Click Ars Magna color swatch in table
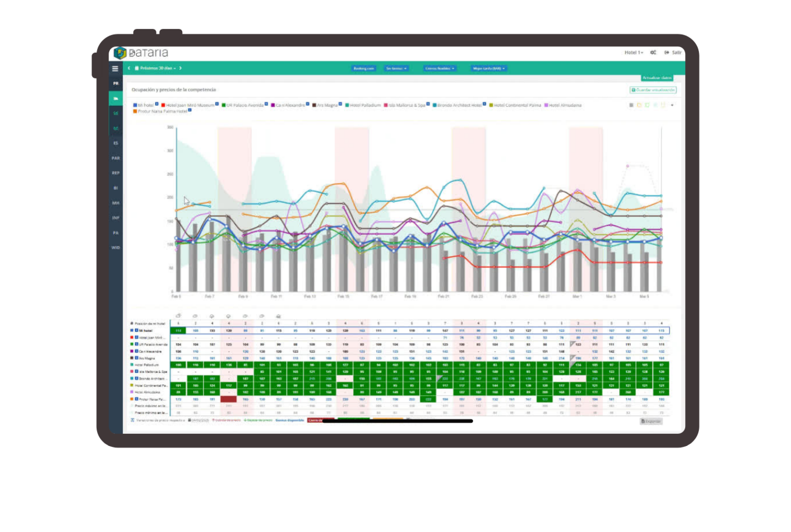The height and width of the screenshot is (532, 791). [x=132, y=358]
